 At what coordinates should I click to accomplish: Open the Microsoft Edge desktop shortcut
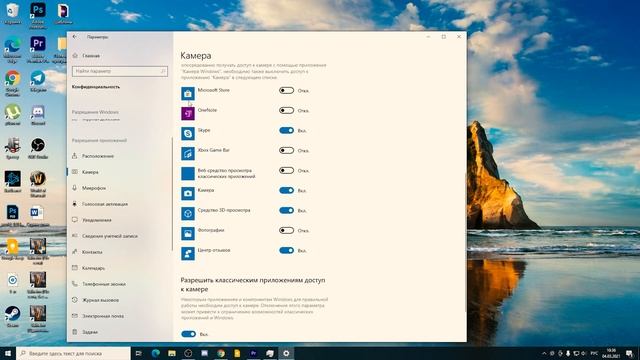pyautogui.click(x=13, y=49)
